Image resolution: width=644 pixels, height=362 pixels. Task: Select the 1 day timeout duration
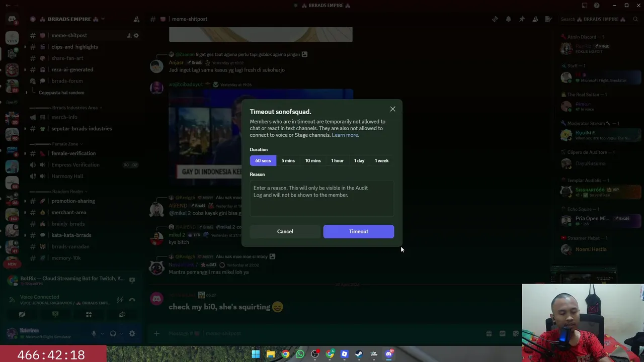(x=359, y=160)
